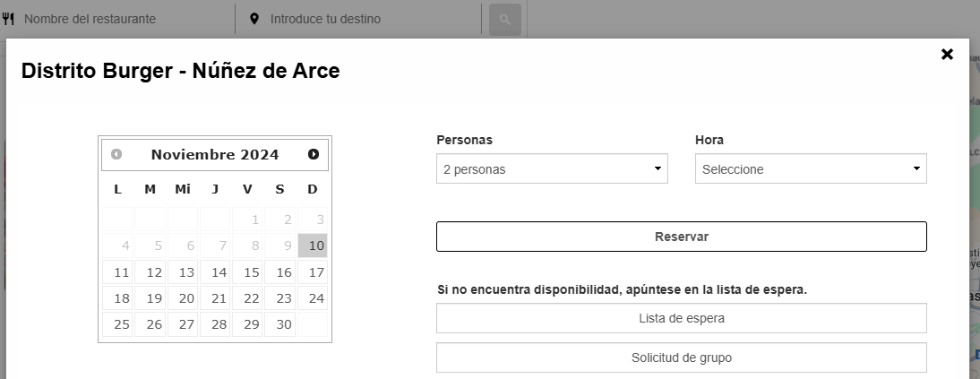Screen dimensions: 980x379
Task: Click the previous month arrow in calendar
Action: (x=116, y=154)
